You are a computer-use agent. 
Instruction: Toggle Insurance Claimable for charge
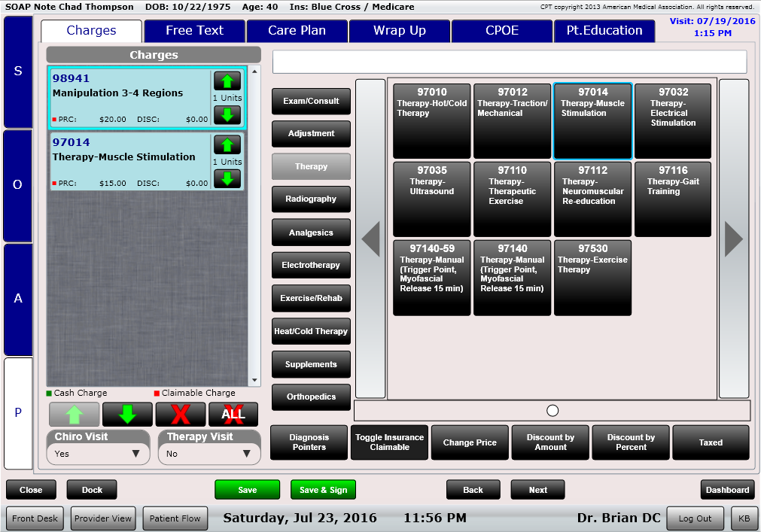click(389, 442)
